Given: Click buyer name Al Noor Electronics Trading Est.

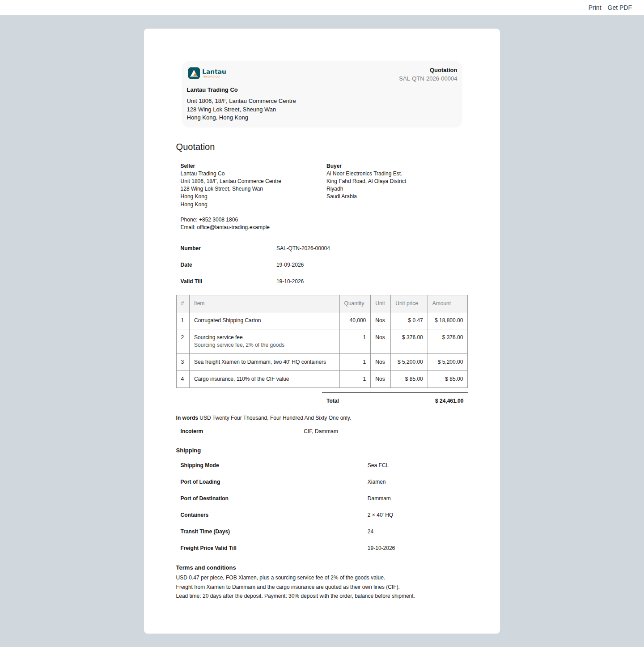Looking at the screenshot, I should click(x=364, y=174).
